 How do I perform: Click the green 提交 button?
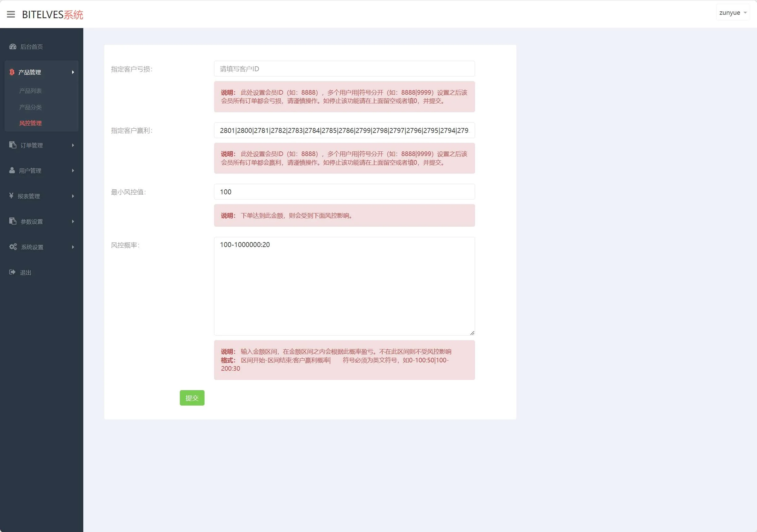pos(192,398)
